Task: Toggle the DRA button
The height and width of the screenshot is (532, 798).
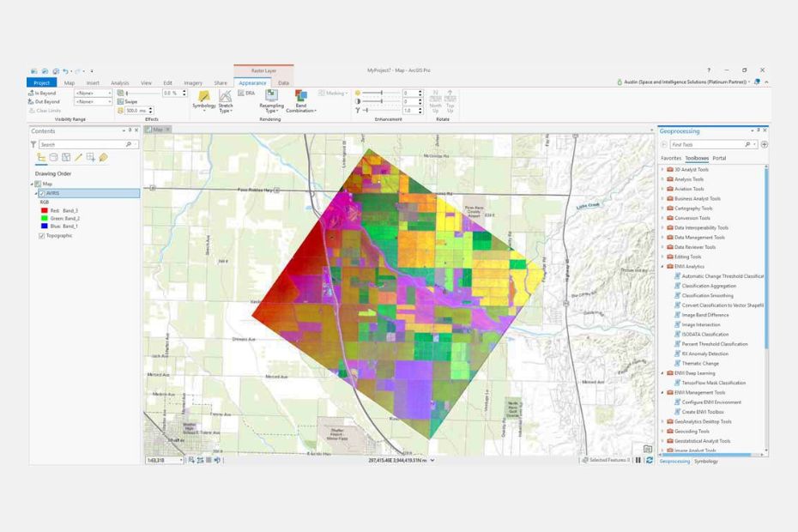Action: 246,94
